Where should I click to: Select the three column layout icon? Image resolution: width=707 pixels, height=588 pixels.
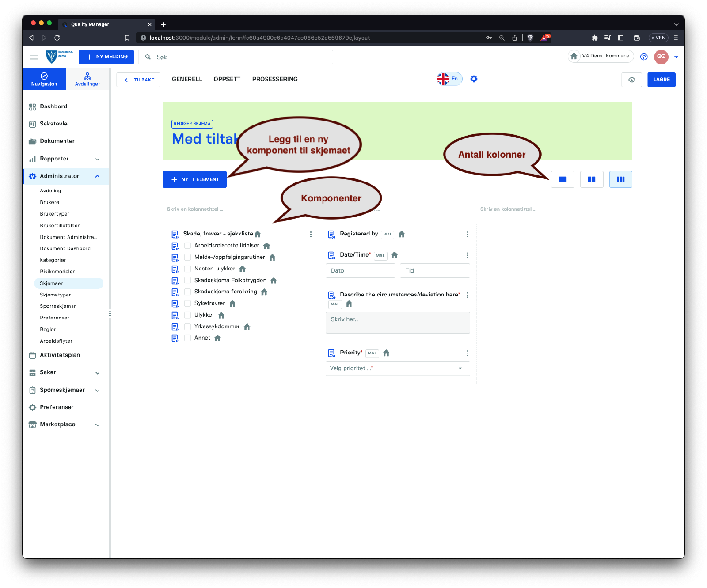click(620, 179)
